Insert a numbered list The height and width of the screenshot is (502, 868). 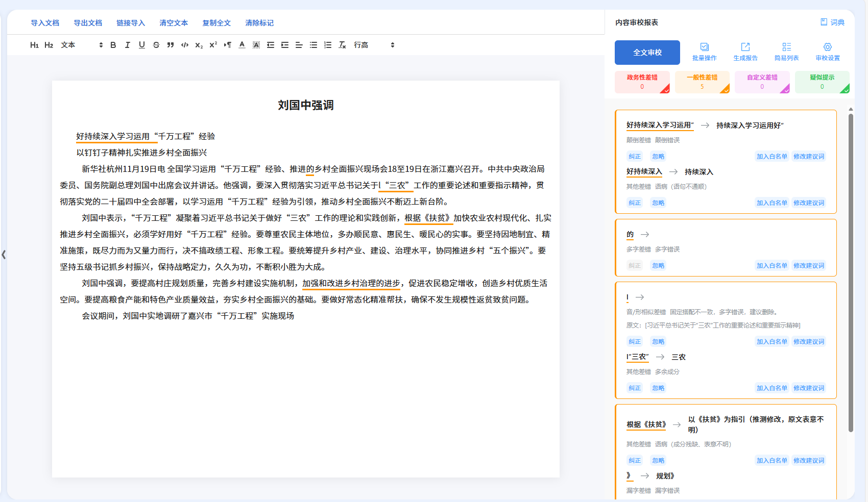(328, 45)
